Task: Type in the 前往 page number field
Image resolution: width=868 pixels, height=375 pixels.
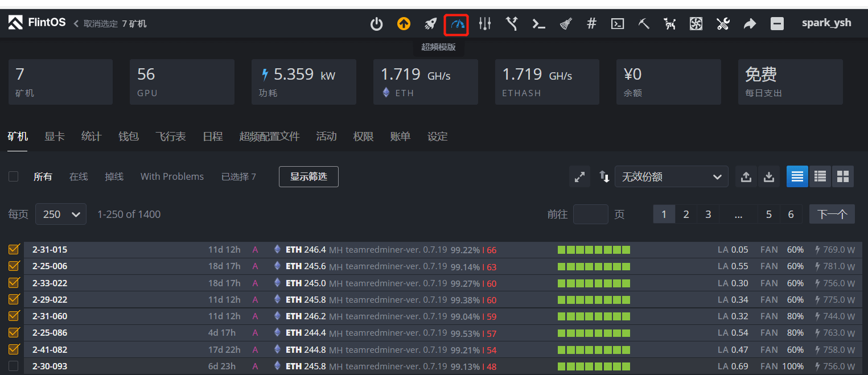Action: (x=590, y=214)
